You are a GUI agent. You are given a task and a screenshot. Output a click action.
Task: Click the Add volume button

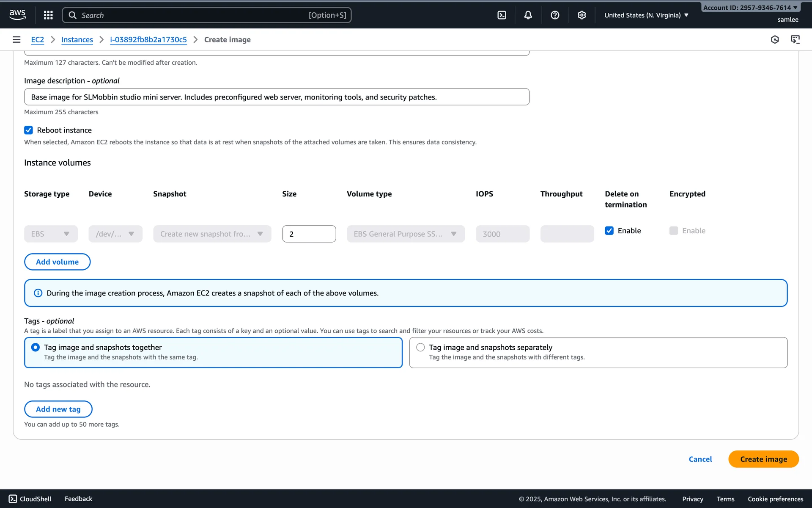tap(57, 262)
